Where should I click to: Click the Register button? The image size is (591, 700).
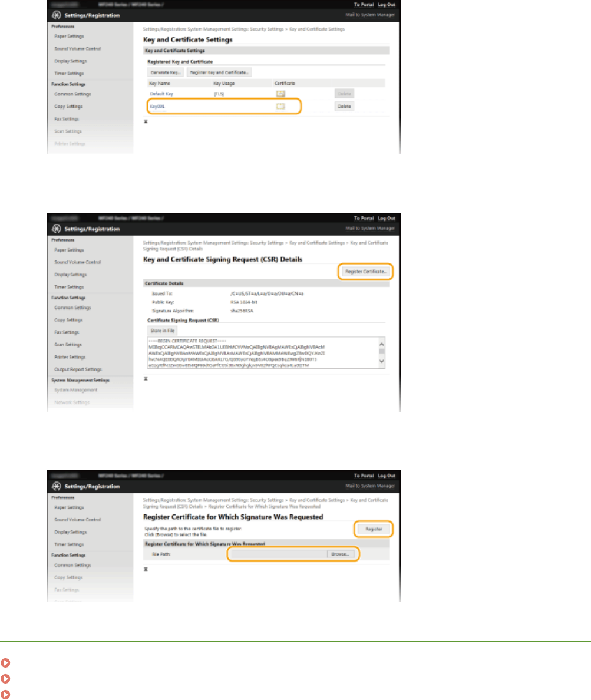pos(374,529)
